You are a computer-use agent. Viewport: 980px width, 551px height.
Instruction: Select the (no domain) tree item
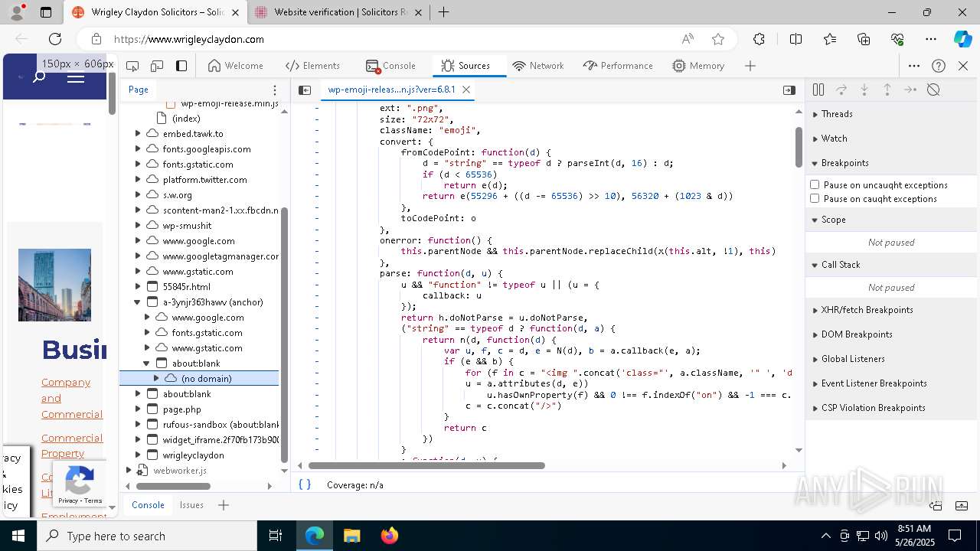point(199,379)
